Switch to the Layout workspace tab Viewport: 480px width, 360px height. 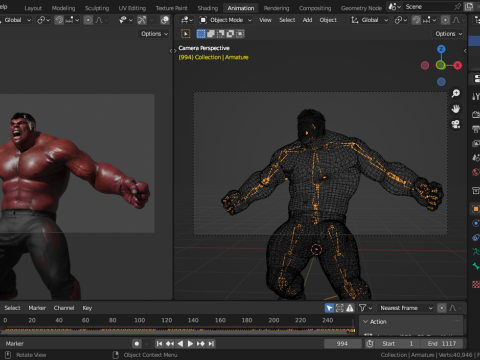pyautogui.click(x=33, y=8)
